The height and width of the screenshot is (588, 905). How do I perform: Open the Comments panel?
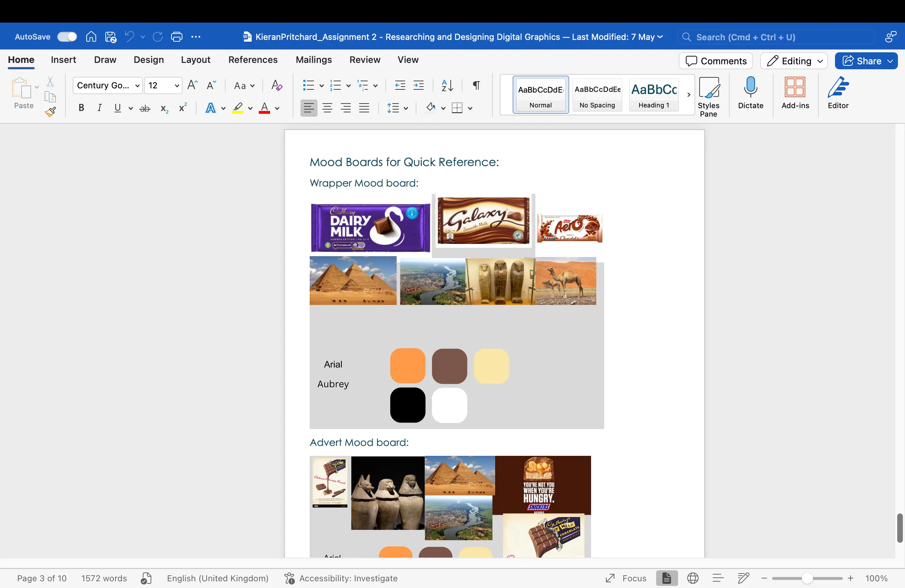point(715,61)
